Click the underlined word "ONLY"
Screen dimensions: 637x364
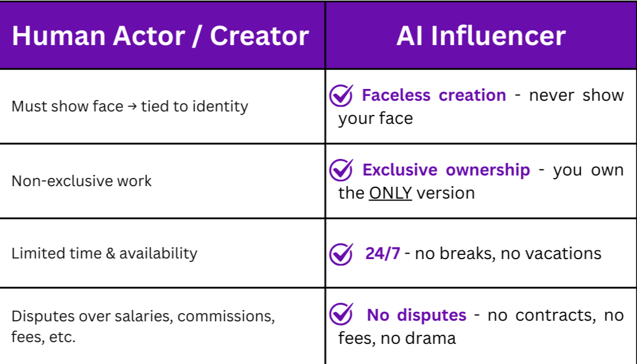click(x=390, y=193)
